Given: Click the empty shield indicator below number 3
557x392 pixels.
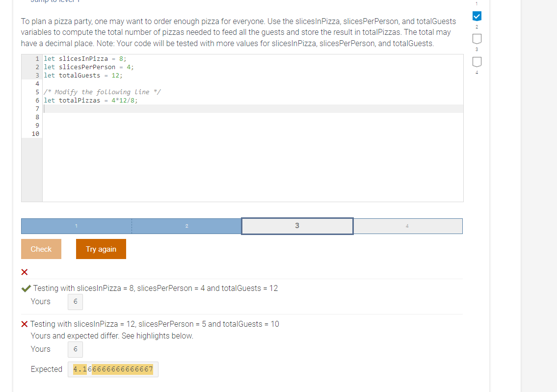Looking at the screenshot, I should pos(476,62).
